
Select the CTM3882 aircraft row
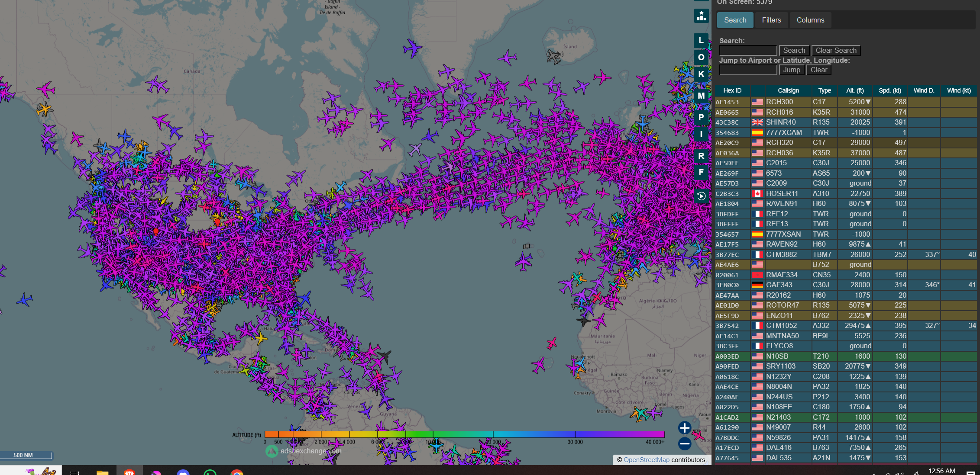(845, 254)
